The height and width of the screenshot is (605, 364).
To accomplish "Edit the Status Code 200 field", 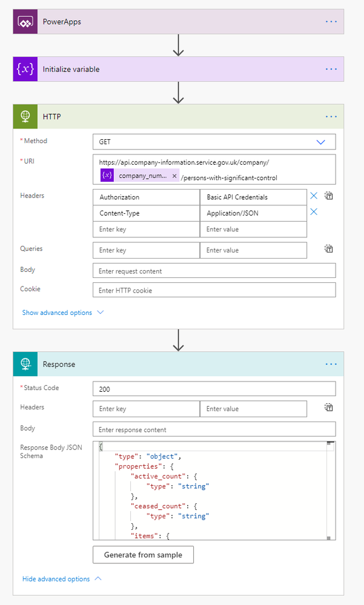I will [214, 389].
